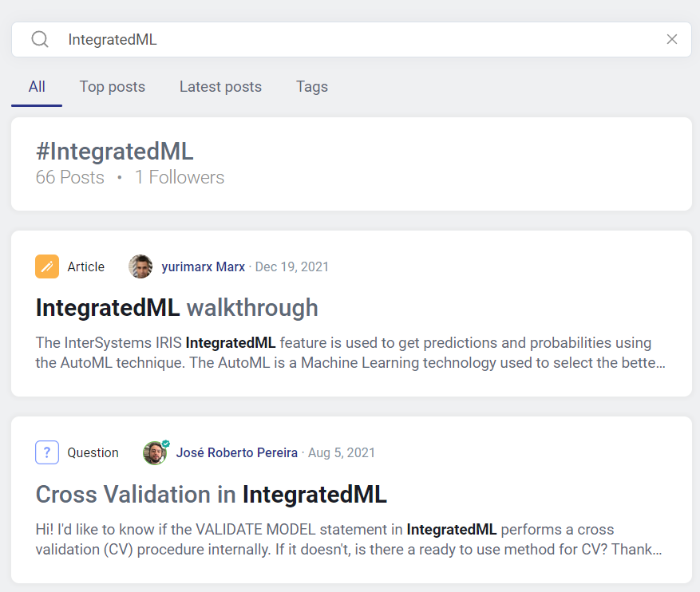Visit José Roberto Pereira profile link

pyautogui.click(x=236, y=453)
